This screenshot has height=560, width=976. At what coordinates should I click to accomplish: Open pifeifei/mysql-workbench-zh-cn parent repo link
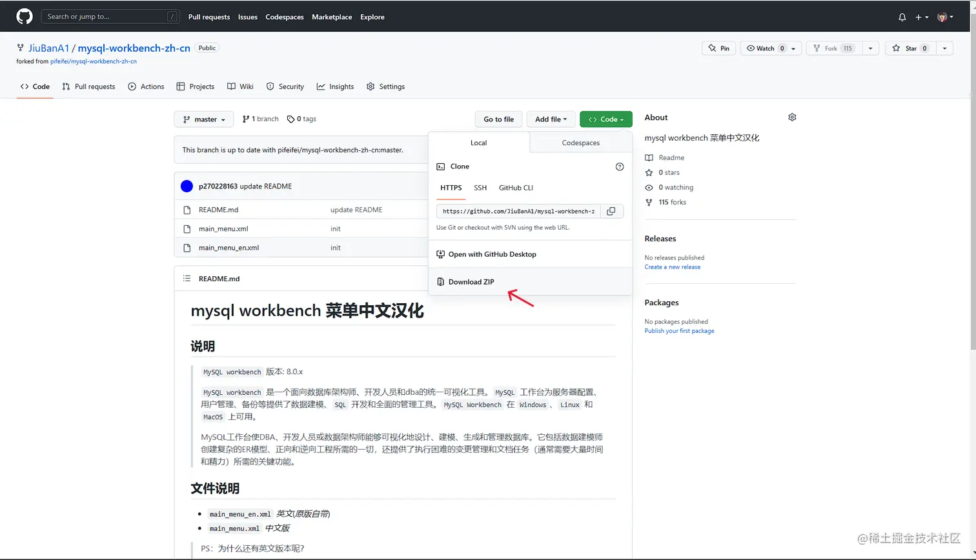click(x=94, y=61)
